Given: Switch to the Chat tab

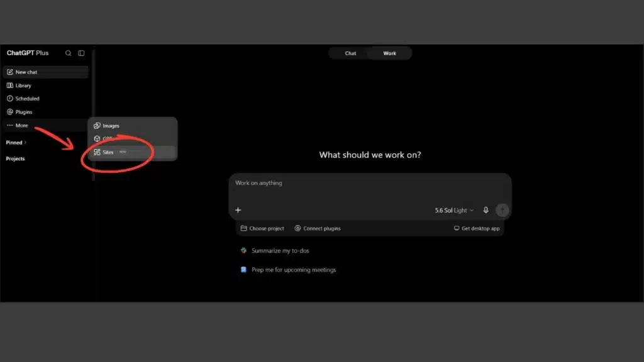Looking at the screenshot, I should (350, 53).
